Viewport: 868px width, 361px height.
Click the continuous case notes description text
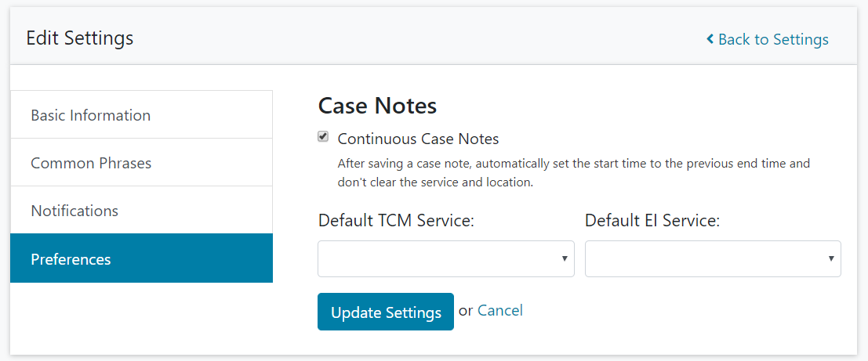click(572, 173)
